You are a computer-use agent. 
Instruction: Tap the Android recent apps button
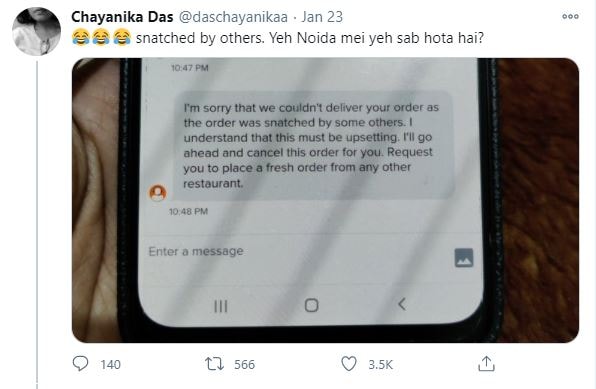pyautogui.click(x=220, y=306)
